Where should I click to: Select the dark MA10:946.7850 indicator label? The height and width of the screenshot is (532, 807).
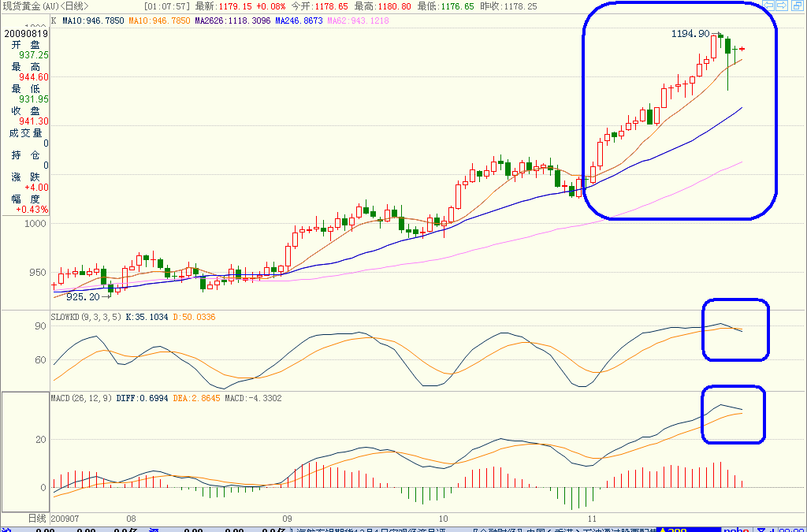[x=93, y=21]
